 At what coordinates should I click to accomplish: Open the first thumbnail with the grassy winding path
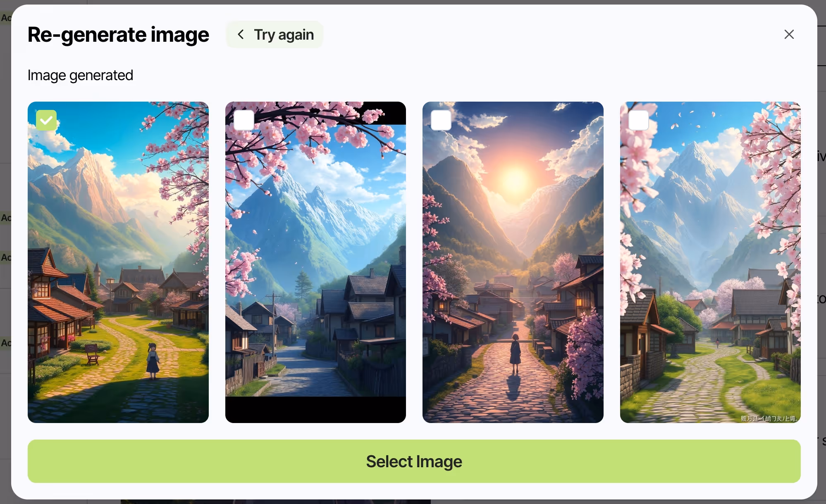(118, 262)
